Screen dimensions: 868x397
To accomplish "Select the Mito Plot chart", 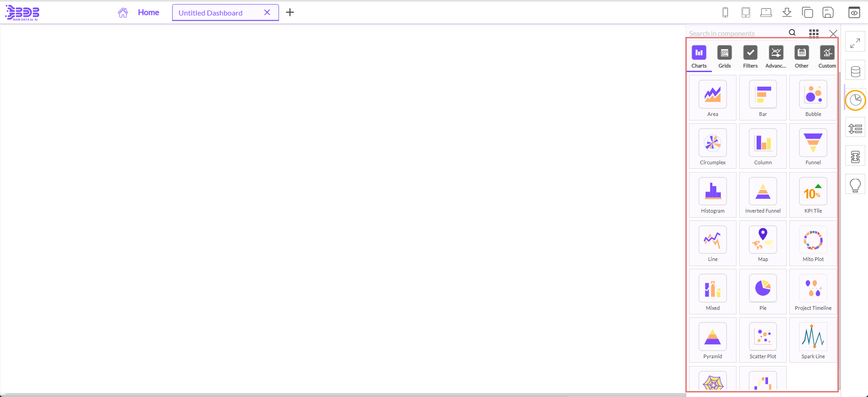I will (x=813, y=243).
